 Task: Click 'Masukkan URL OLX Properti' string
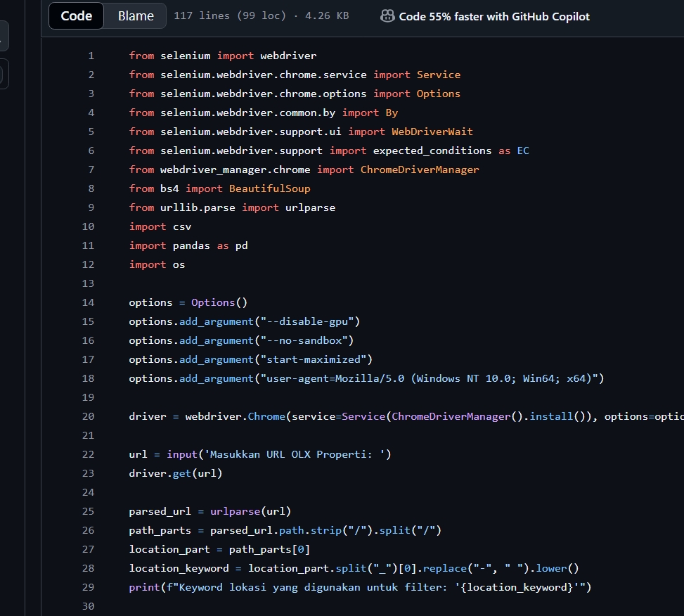click(295, 454)
